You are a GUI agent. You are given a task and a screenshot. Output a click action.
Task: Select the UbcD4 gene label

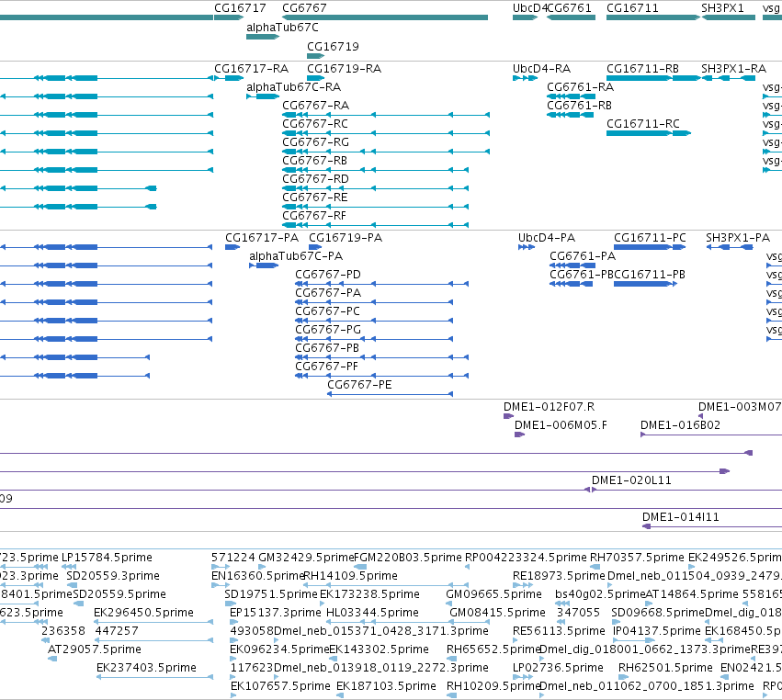pos(529,8)
